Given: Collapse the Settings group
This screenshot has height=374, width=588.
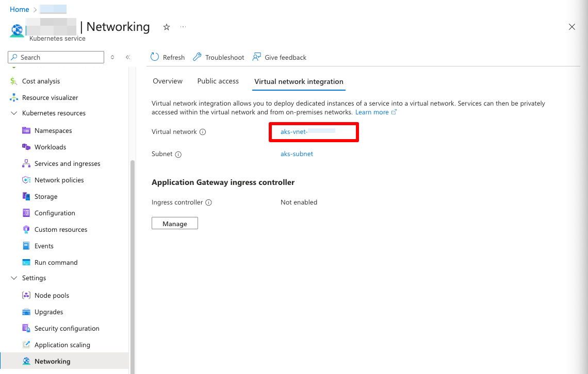Looking at the screenshot, I should click(14, 278).
